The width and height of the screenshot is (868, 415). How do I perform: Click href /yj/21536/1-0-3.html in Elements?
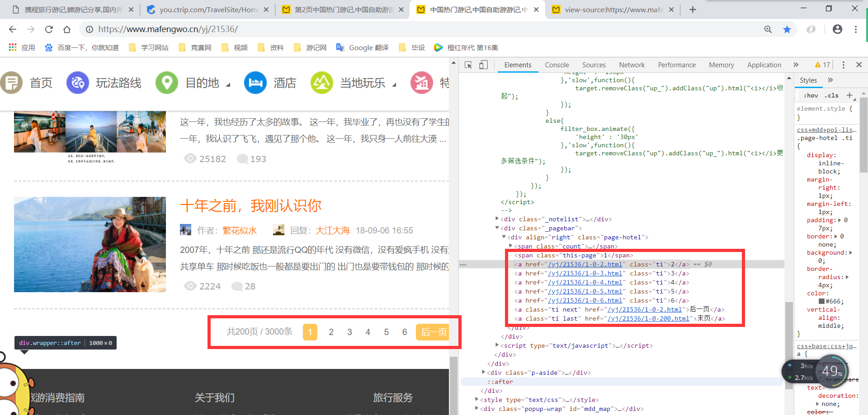pos(585,273)
